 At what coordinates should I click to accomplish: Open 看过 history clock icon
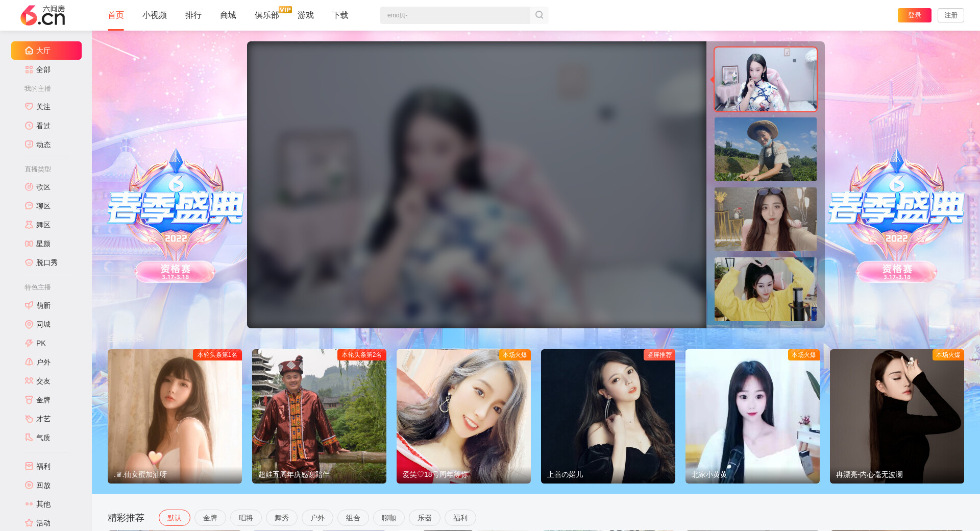29,126
